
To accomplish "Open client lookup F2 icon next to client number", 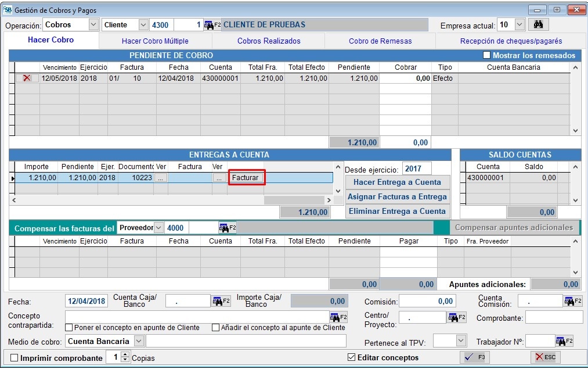I will 212,25.
